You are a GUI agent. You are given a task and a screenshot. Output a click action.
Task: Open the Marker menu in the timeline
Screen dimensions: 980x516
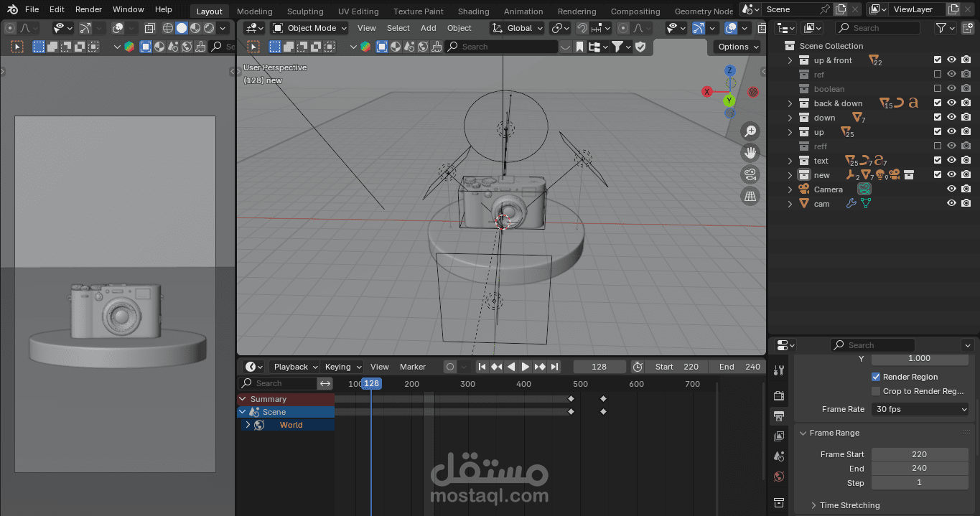(413, 367)
